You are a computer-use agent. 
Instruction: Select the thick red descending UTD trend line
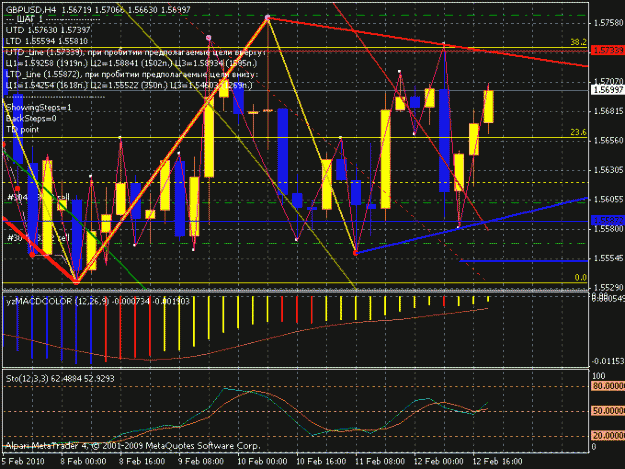428,41
